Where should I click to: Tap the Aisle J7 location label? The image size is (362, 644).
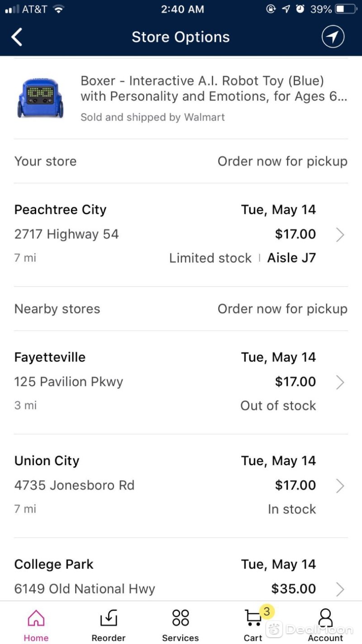coord(291,258)
